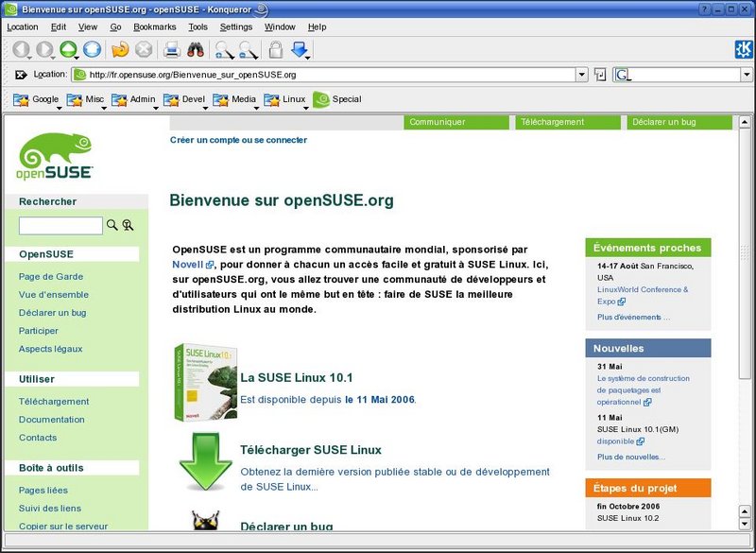This screenshot has width=756, height=553.
Task: Open the Go menu
Action: pos(115,27)
